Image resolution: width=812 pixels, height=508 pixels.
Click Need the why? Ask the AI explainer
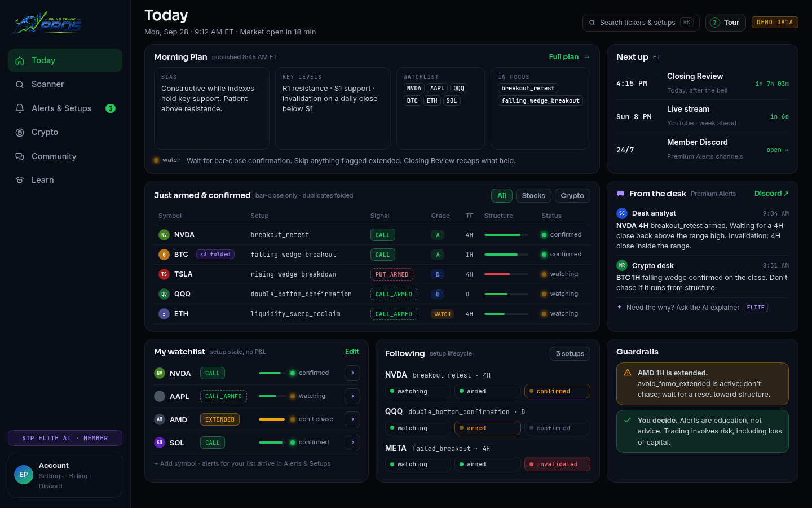coord(683,308)
